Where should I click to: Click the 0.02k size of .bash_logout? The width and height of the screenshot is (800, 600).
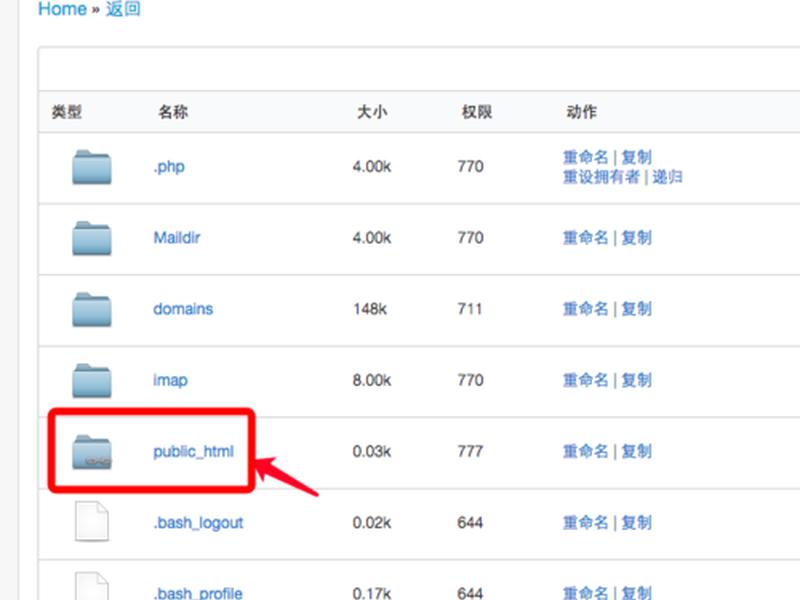click(372, 522)
